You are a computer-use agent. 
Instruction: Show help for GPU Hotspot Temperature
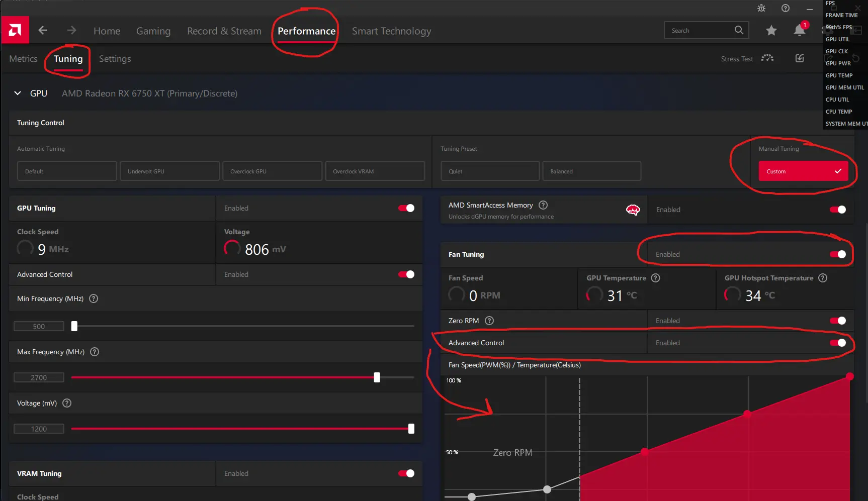823,278
